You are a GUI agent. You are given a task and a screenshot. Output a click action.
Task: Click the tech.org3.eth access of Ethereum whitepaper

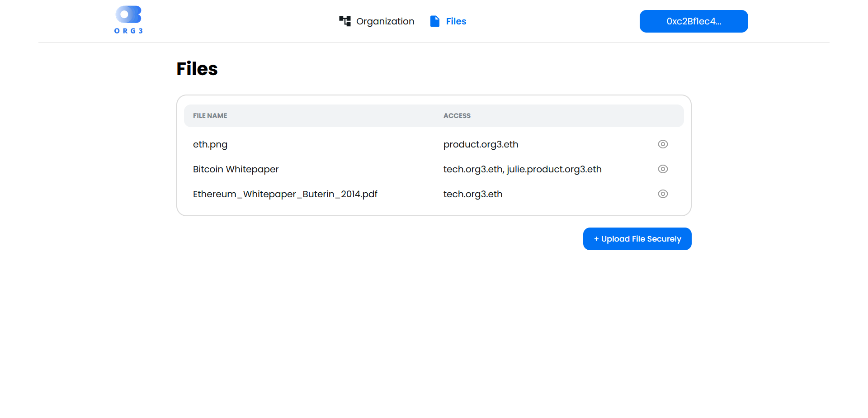pos(473,194)
